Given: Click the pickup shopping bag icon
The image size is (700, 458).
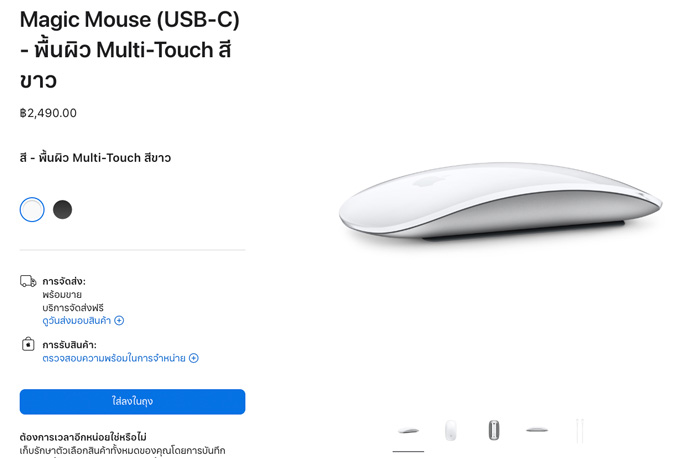Looking at the screenshot, I should point(28,344).
